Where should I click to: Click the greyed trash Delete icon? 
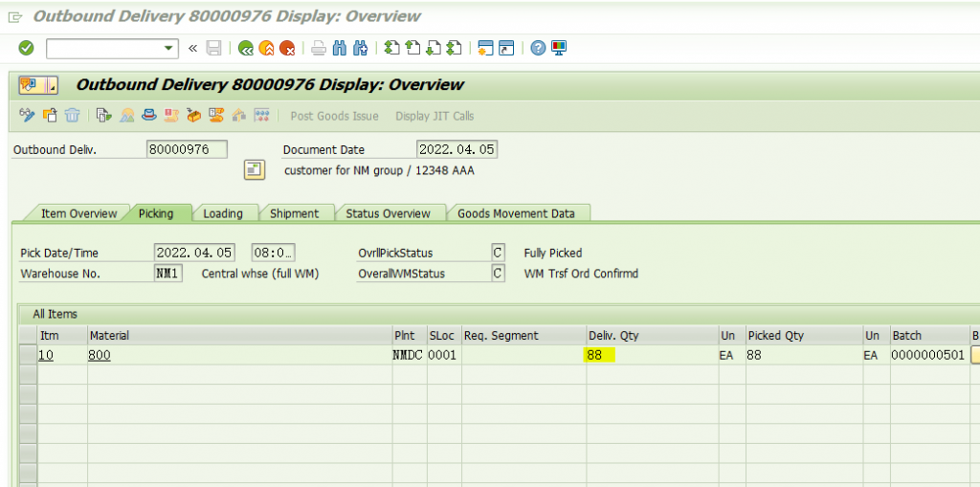72,116
